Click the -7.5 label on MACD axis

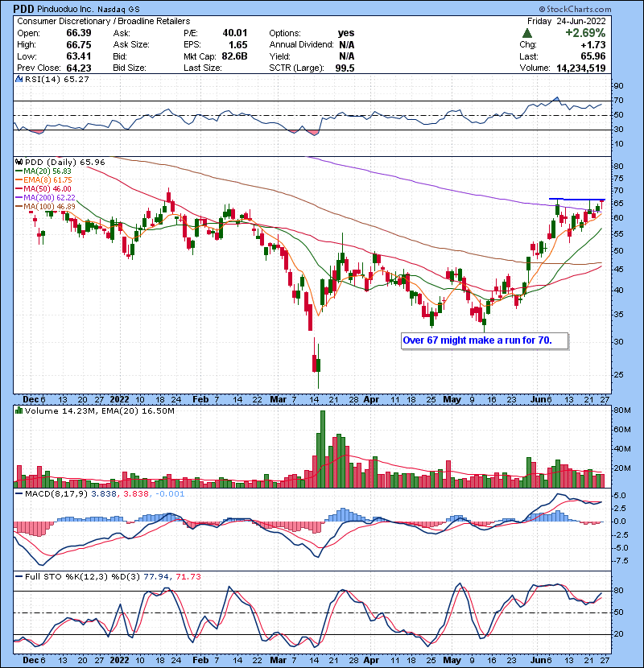pyautogui.click(x=620, y=561)
